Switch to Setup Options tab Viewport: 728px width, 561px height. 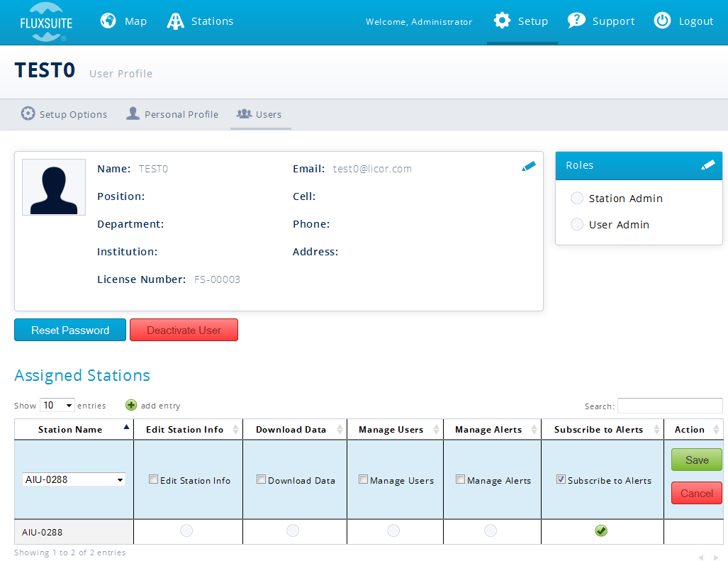click(x=64, y=114)
